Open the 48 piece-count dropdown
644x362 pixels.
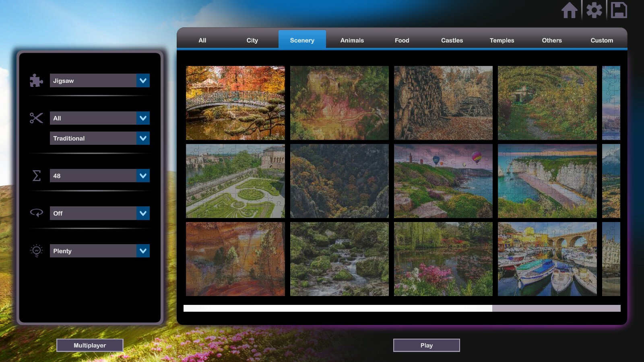pos(99,176)
